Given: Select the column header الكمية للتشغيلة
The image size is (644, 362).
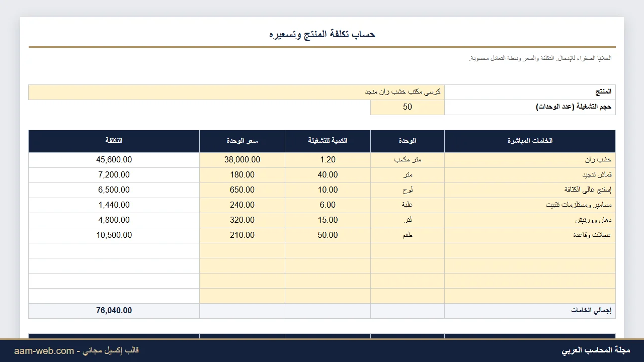Looking at the screenshot, I should [x=328, y=141].
